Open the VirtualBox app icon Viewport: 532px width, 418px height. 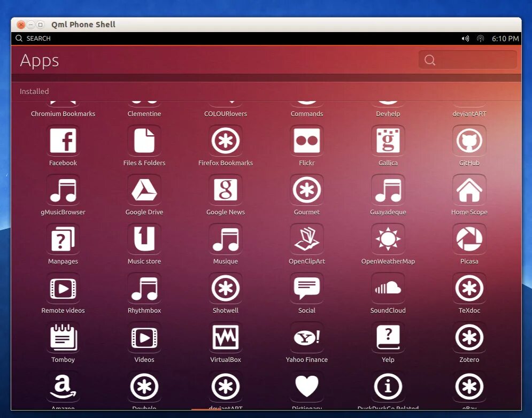pos(225,337)
